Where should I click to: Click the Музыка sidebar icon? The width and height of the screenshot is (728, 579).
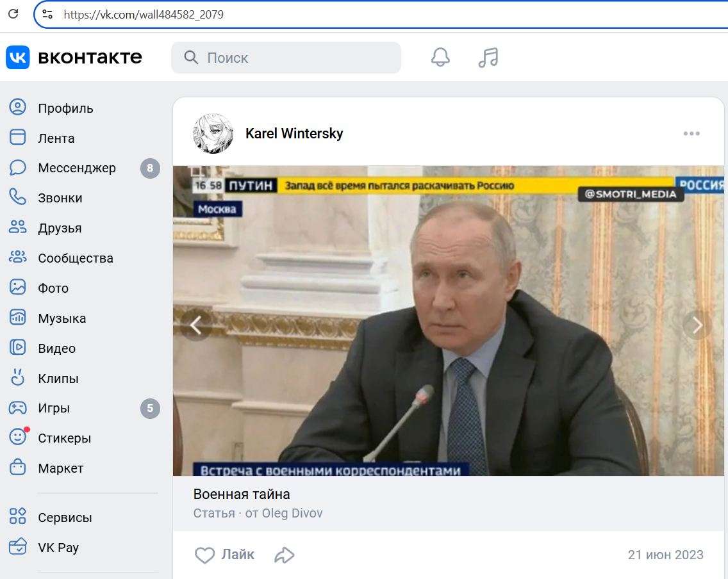click(18, 318)
